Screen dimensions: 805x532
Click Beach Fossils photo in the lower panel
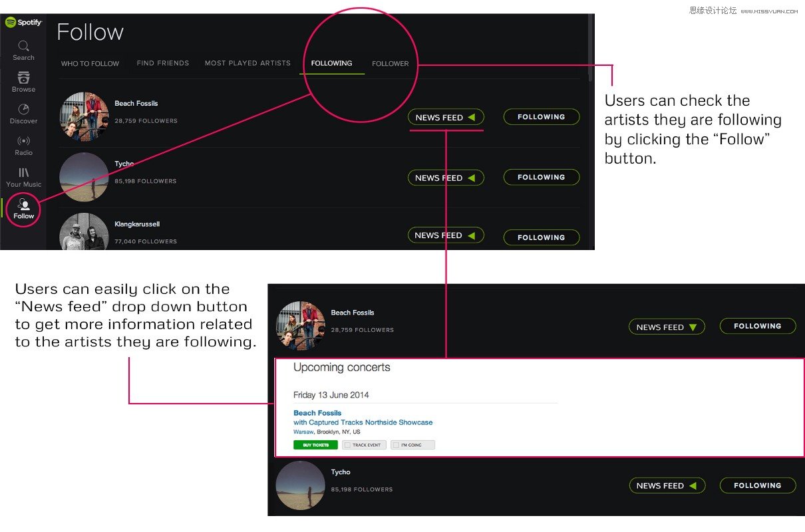click(301, 326)
